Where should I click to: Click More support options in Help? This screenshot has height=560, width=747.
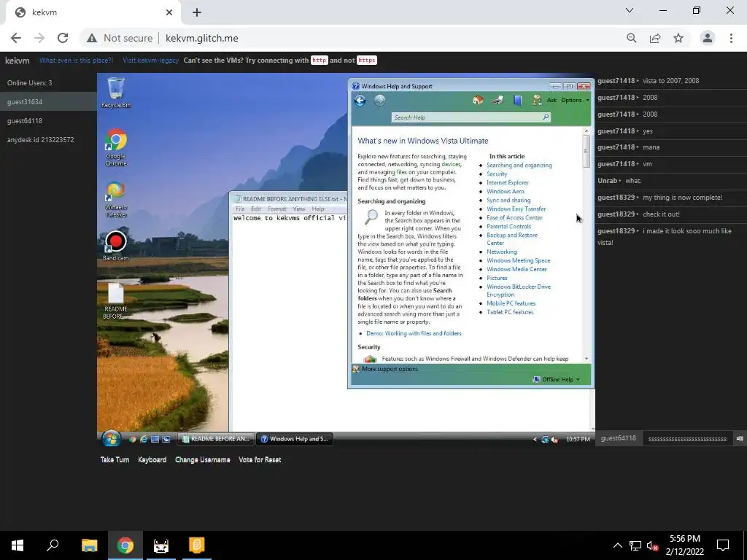click(x=390, y=369)
